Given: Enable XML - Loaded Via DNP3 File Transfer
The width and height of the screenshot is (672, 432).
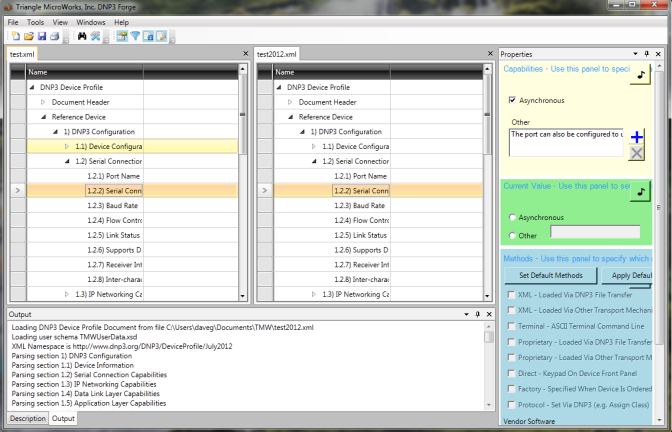Looking at the screenshot, I should (513, 296).
